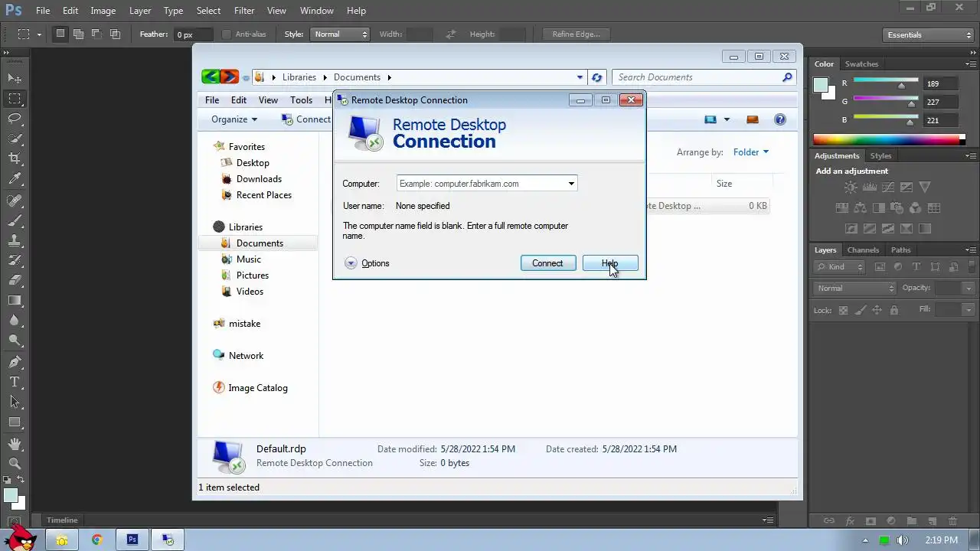This screenshot has width=980, height=551.
Task: Select the Zoom tool
Action: [15, 464]
